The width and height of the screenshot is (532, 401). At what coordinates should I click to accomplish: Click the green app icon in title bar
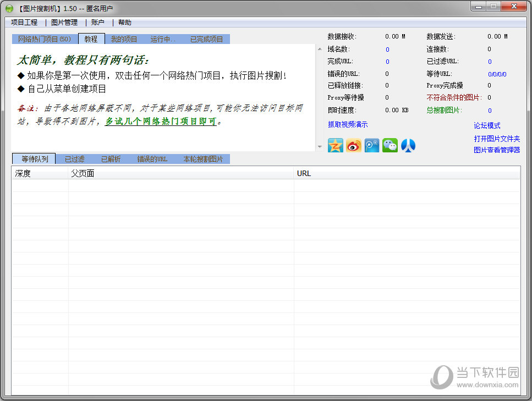coord(9,8)
